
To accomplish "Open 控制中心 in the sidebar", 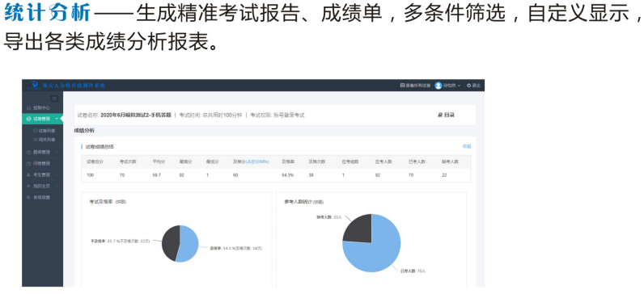I will click(x=41, y=108).
